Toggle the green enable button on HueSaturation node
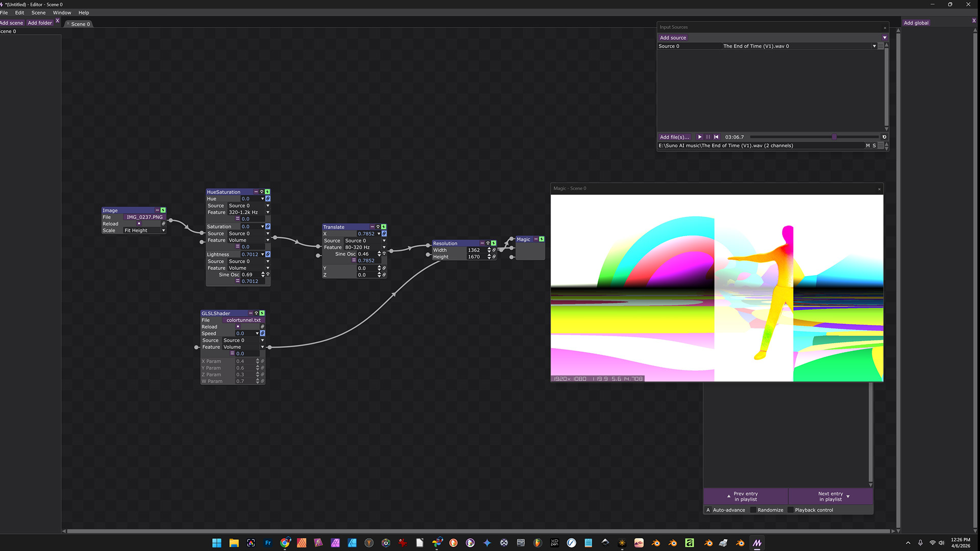 pos(267,192)
